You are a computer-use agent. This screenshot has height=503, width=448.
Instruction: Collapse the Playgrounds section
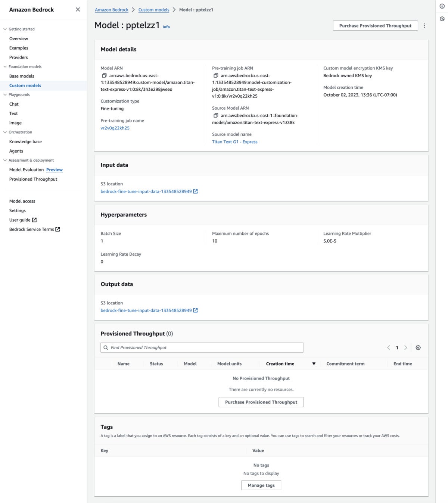(x=5, y=95)
